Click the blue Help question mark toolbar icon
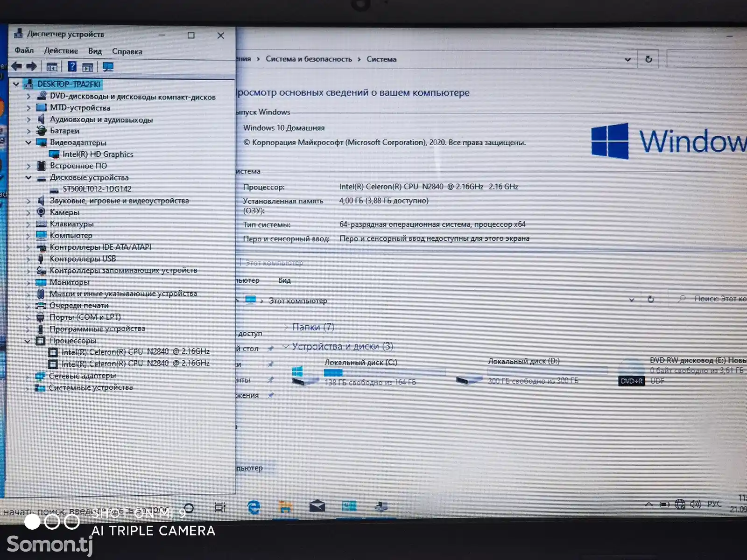 tap(72, 67)
